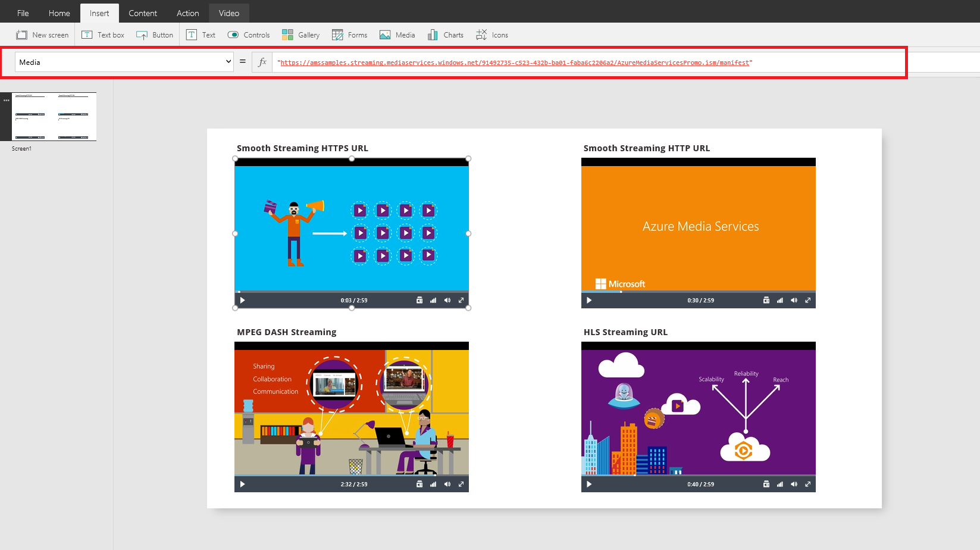The image size is (980, 550).
Task: Open quality bars on HLS Streaming video
Action: [x=780, y=485]
